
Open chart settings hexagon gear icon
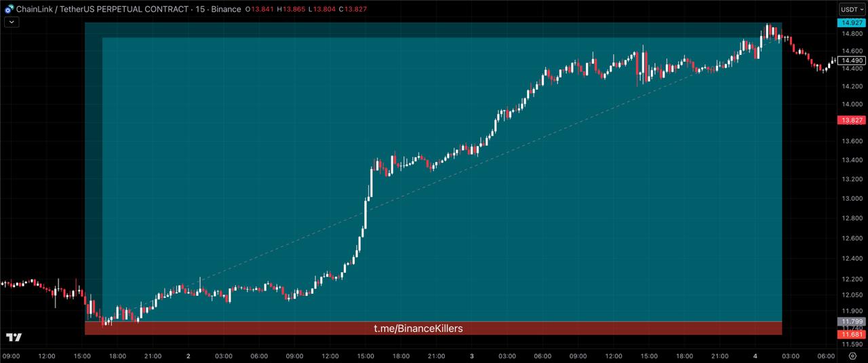[x=852, y=356]
